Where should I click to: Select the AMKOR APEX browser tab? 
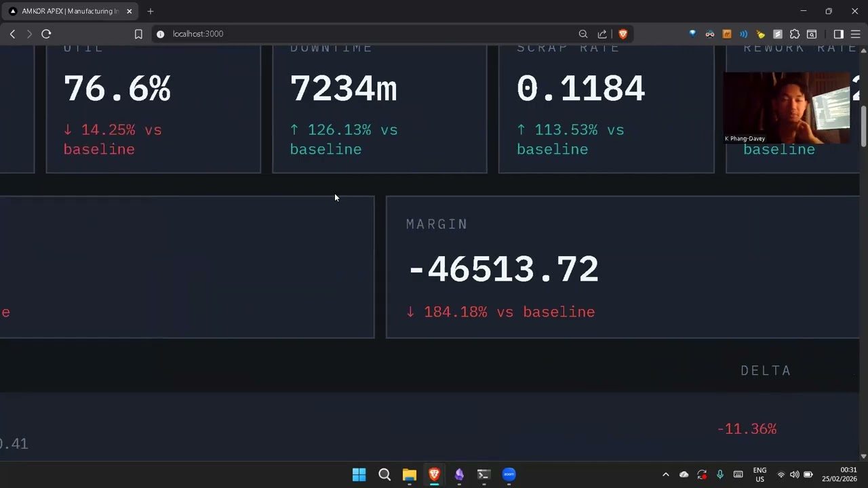click(x=70, y=12)
